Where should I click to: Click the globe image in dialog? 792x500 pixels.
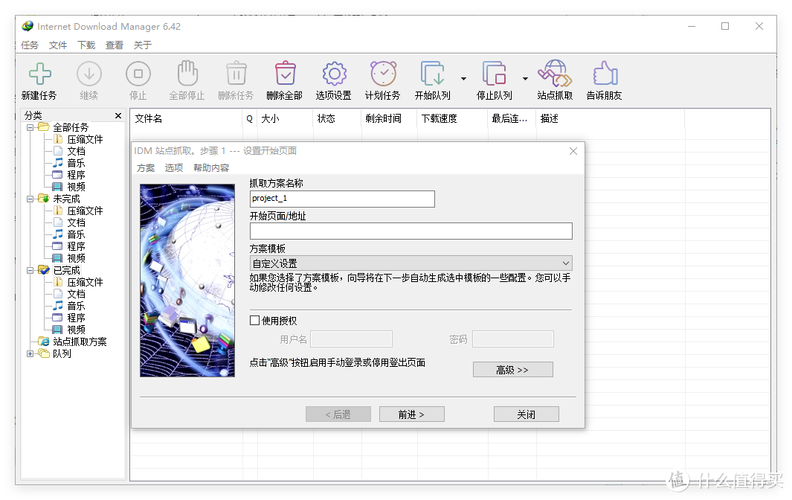point(187,280)
